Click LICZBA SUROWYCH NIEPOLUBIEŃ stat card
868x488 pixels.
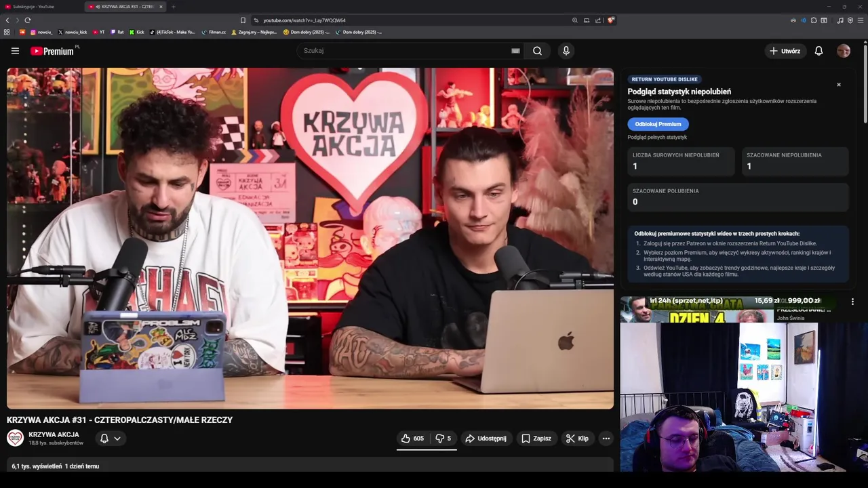[x=681, y=161]
